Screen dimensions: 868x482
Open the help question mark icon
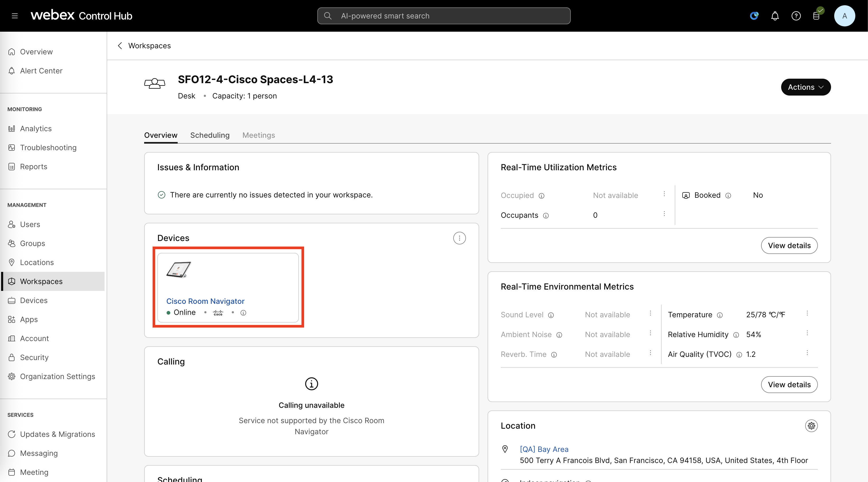click(x=796, y=16)
